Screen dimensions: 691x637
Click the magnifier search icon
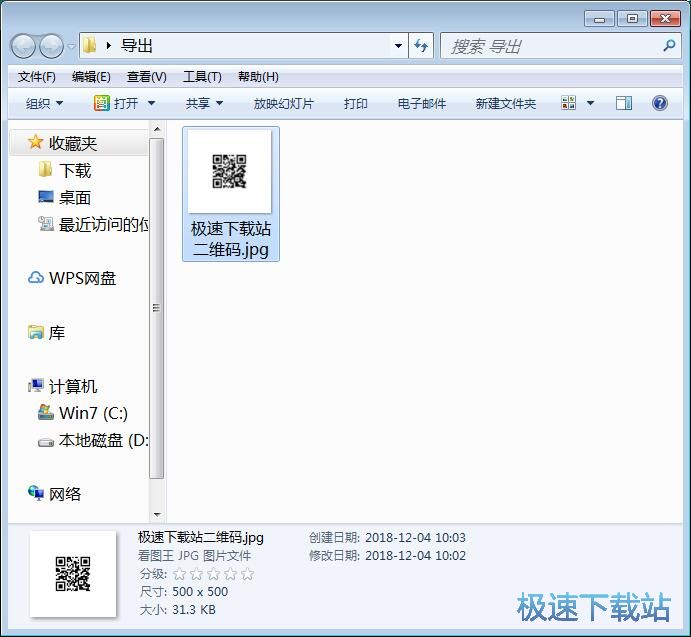(x=670, y=45)
